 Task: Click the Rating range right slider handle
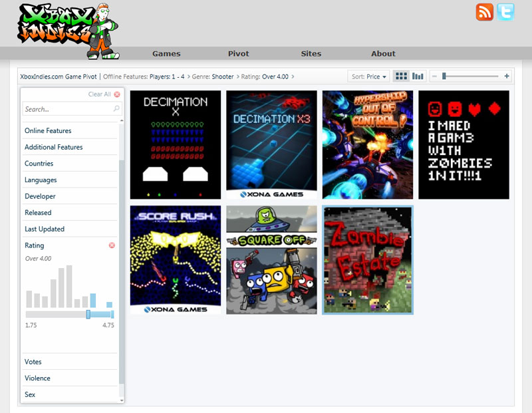pyautogui.click(x=112, y=315)
